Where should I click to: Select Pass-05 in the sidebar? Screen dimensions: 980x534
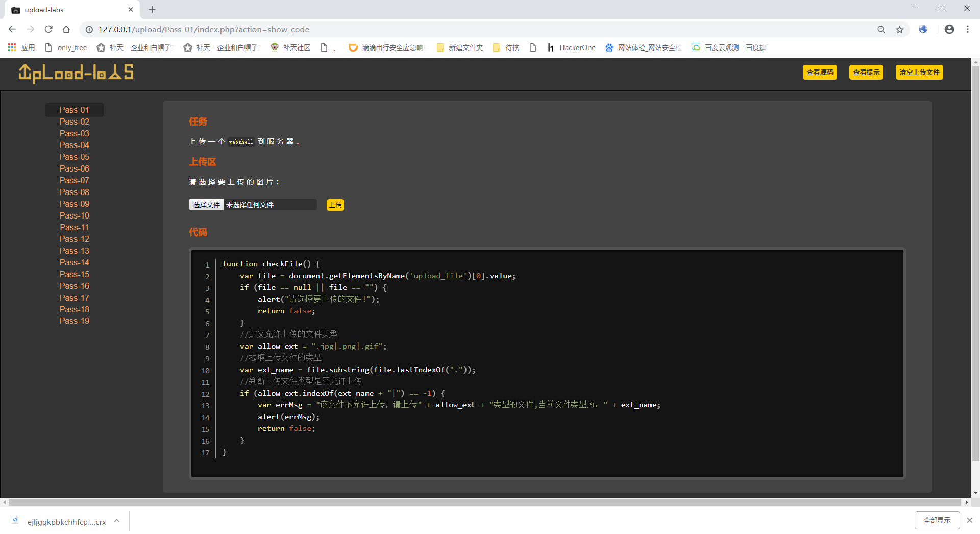[x=75, y=157]
